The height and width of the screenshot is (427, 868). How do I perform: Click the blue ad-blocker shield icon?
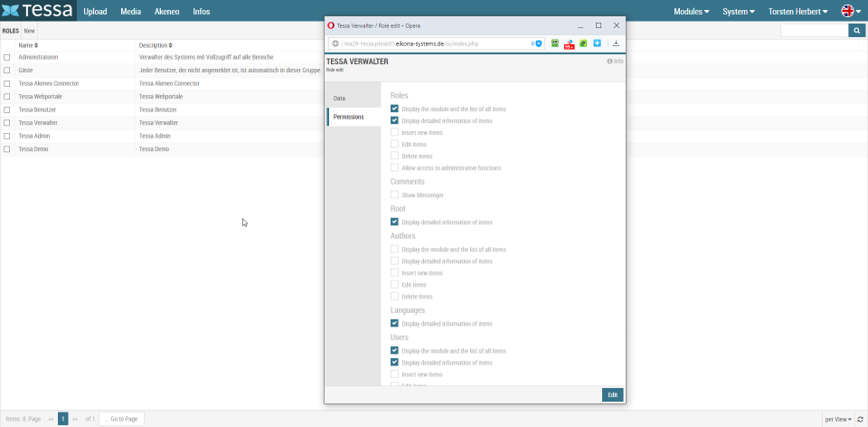click(x=539, y=43)
